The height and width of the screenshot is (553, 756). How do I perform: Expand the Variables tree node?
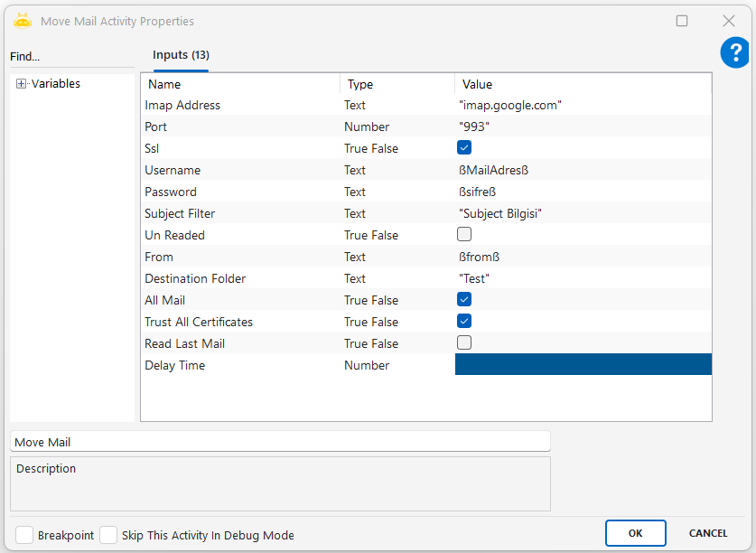click(x=22, y=84)
